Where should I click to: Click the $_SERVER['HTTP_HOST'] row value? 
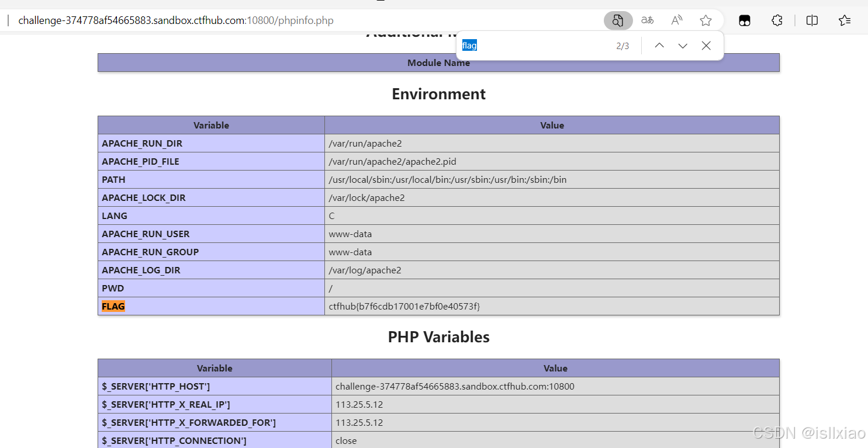454,386
